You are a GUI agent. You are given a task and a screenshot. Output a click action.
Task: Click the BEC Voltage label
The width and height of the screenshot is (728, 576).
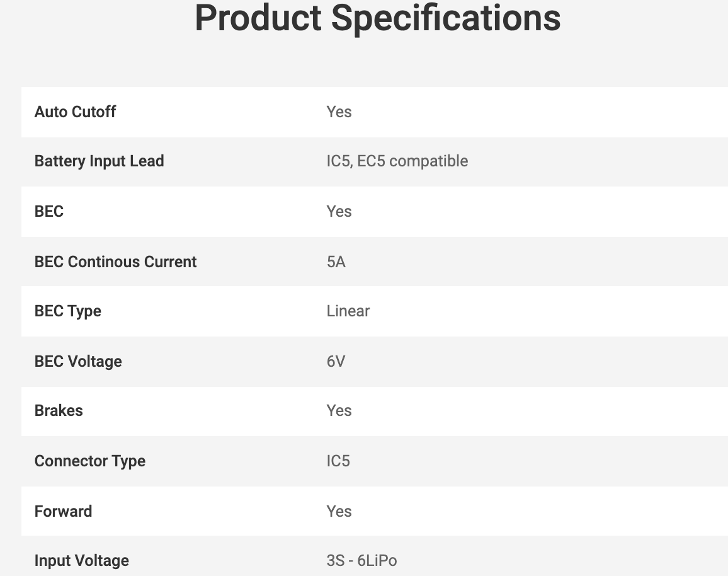point(78,362)
